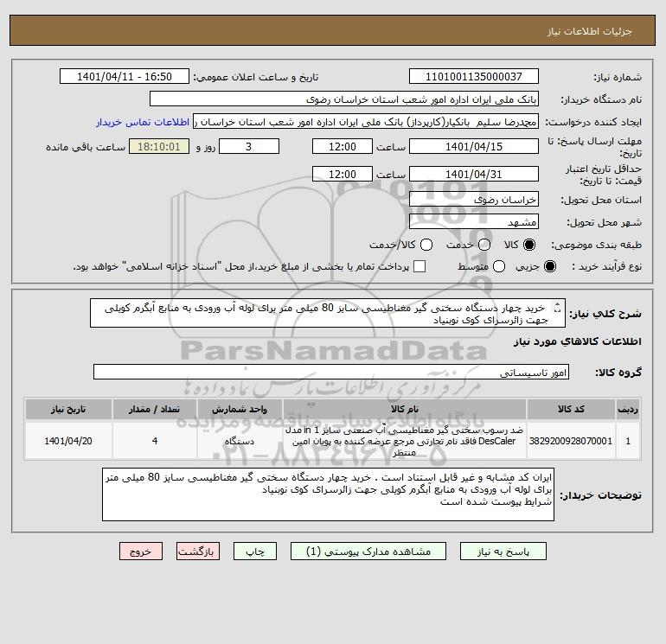Click the request creator field محمدرضا سلیم
This screenshot has width=666, height=644.
[366, 121]
